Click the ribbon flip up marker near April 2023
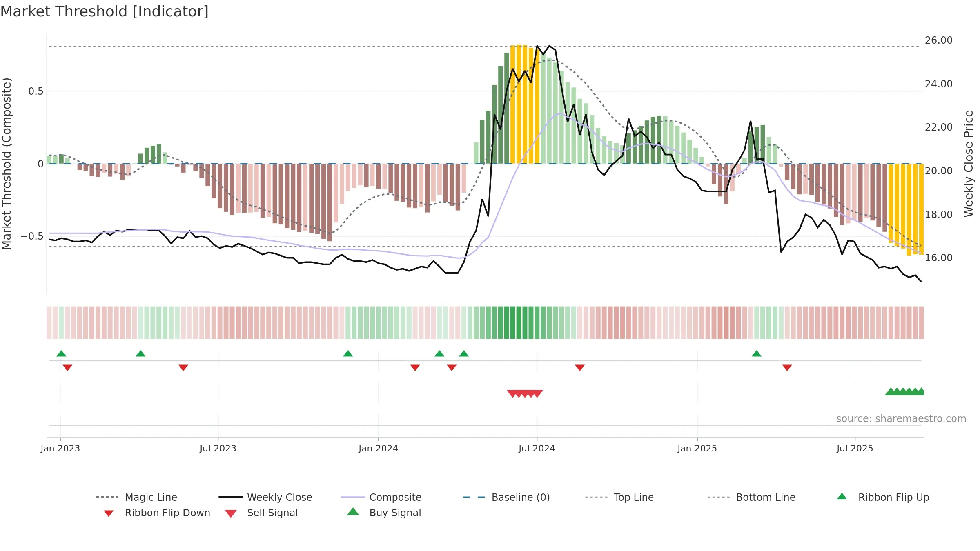This screenshot has height=551, width=980. pyautogui.click(x=140, y=353)
